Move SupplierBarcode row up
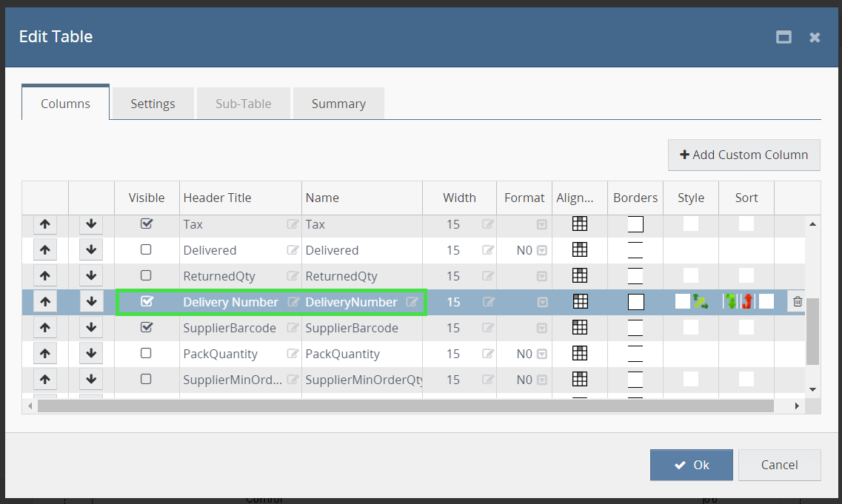 (45, 328)
